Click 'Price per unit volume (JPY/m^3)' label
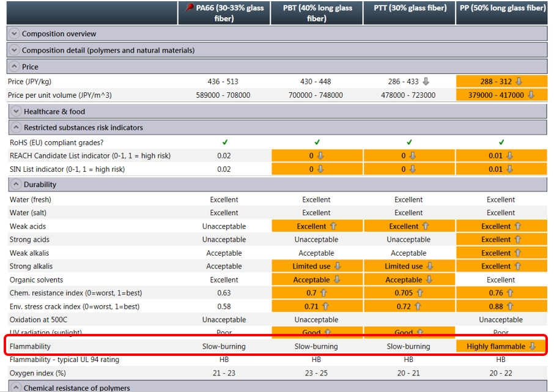Screen dimensions: 554x392 point(60,95)
